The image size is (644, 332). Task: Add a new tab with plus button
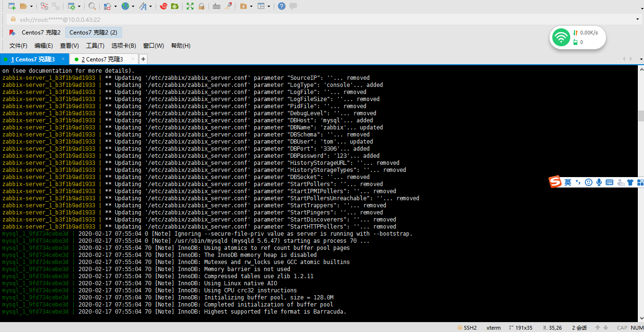pos(143,59)
